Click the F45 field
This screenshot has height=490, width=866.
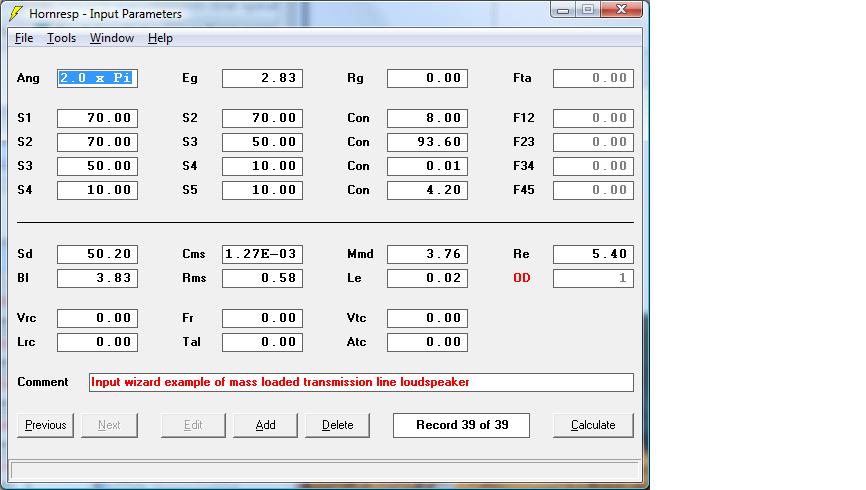(593, 190)
